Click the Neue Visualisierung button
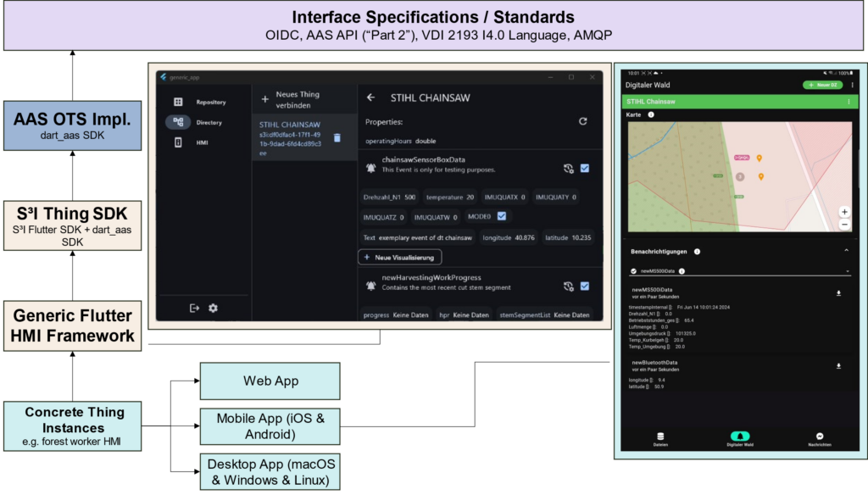Image resolution: width=868 pixels, height=495 pixels. [400, 257]
